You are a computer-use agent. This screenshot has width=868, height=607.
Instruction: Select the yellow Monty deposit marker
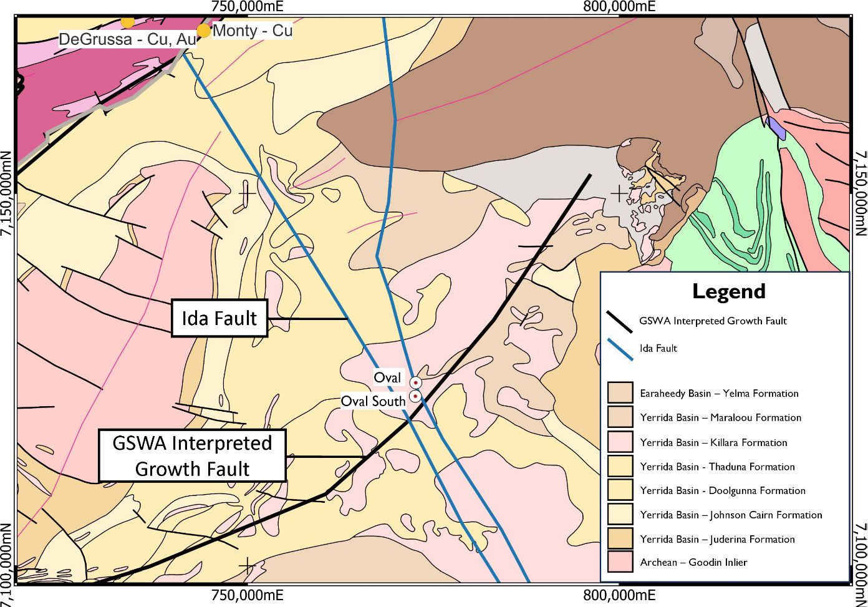204,31
